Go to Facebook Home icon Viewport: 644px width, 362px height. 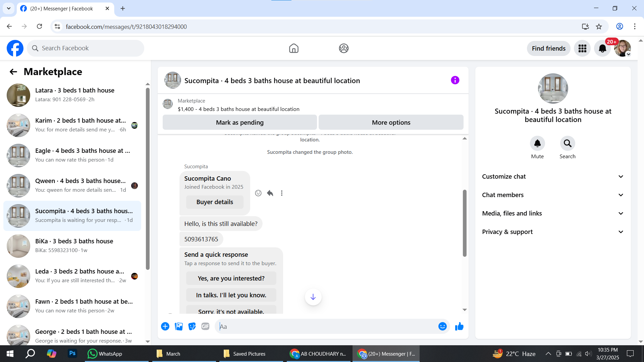[x=293, y=48]
